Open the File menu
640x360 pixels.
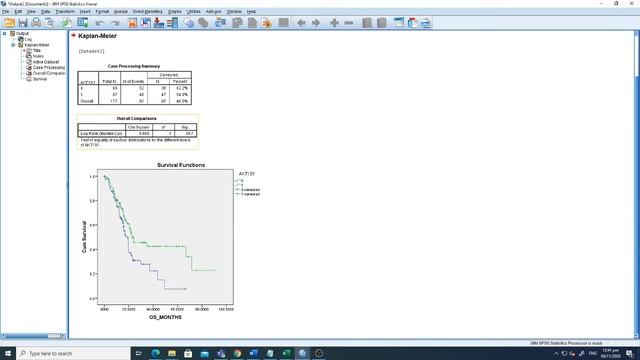tap(5, 11)
